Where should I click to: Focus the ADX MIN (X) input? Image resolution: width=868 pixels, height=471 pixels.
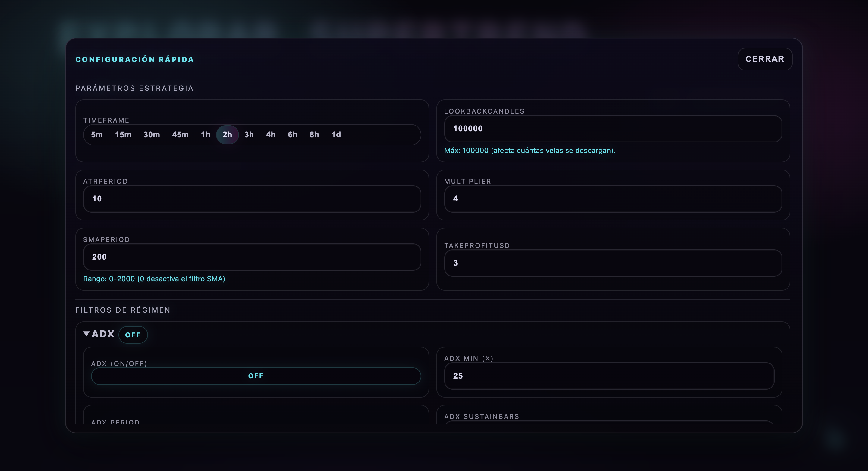pyautogui.click(x=609, y=376)
